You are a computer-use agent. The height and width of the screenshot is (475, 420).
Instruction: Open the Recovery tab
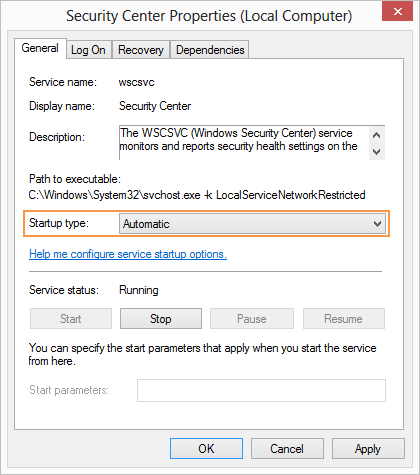[141, 50]
